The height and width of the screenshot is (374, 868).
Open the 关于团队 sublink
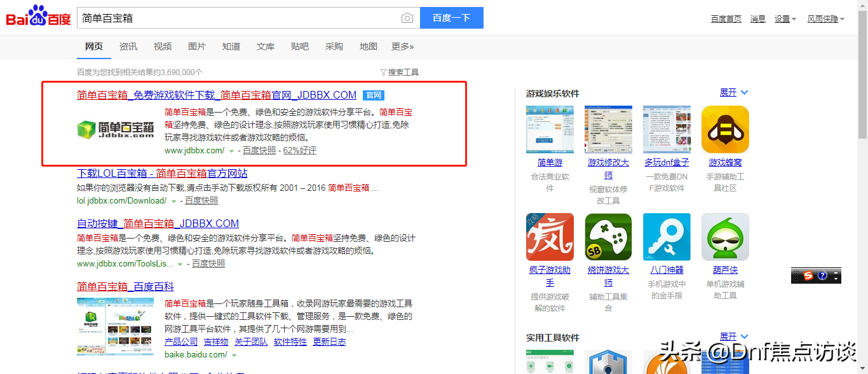251,342
